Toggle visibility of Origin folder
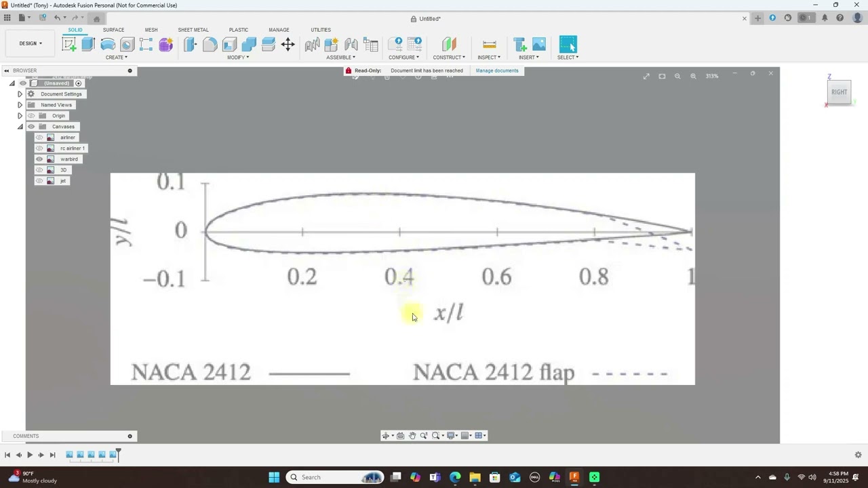The width and height of the screenshot is (868, 488). [x=31, y=116]
